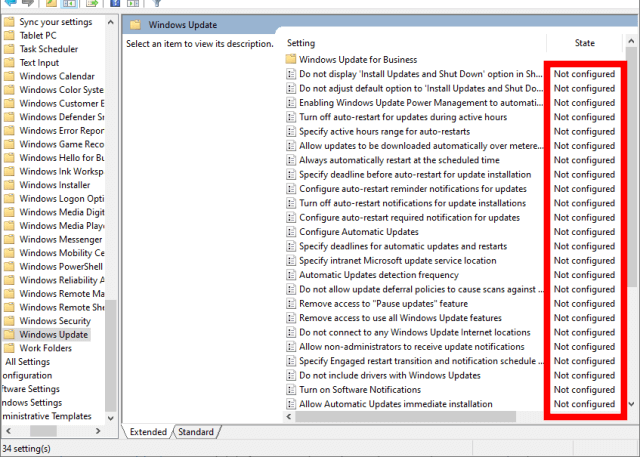Select 'Do not adjust default option' policy
Image resolution: width=640 pixels, height=457 pixels.
pos(421,89)
